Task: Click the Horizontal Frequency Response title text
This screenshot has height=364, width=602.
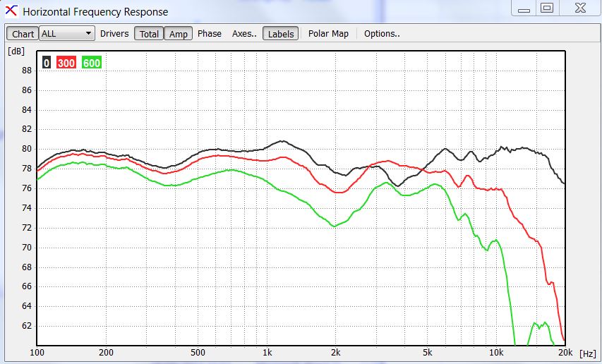Action: click(x=95, y=12)
